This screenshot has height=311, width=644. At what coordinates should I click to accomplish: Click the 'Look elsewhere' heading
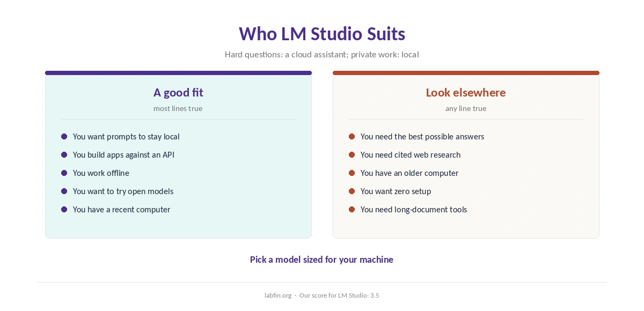(x=466, y=92)
